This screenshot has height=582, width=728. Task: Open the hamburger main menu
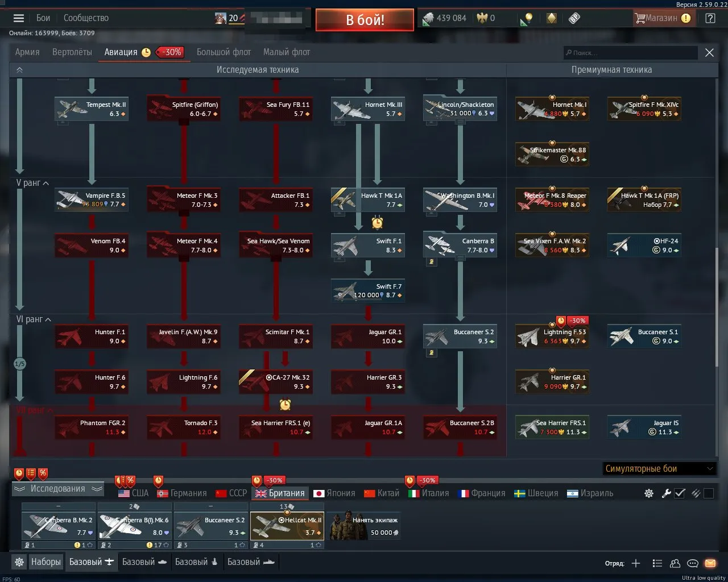pyautogui.click(x=19, y=18)
